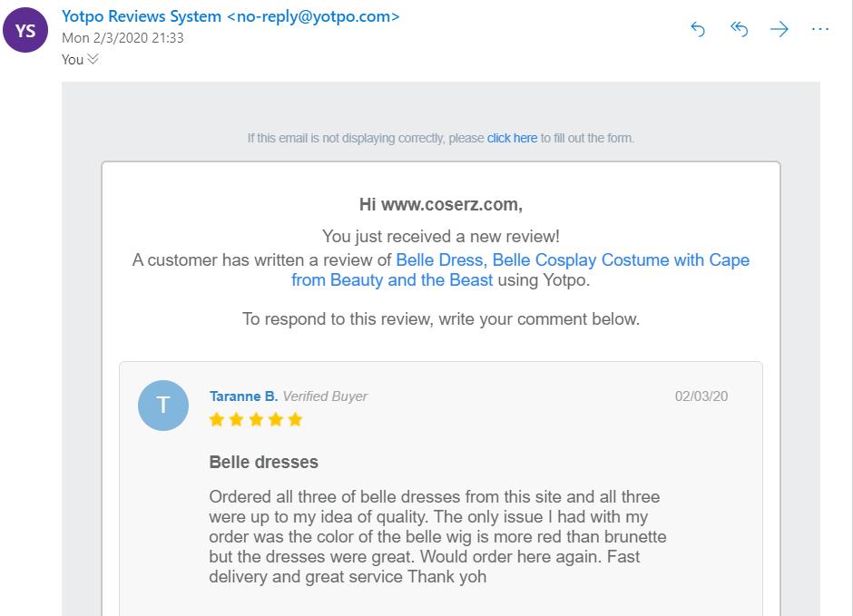853x616 pixels.
Task: Click the Reply arrow icon
Action: (698, 29)
